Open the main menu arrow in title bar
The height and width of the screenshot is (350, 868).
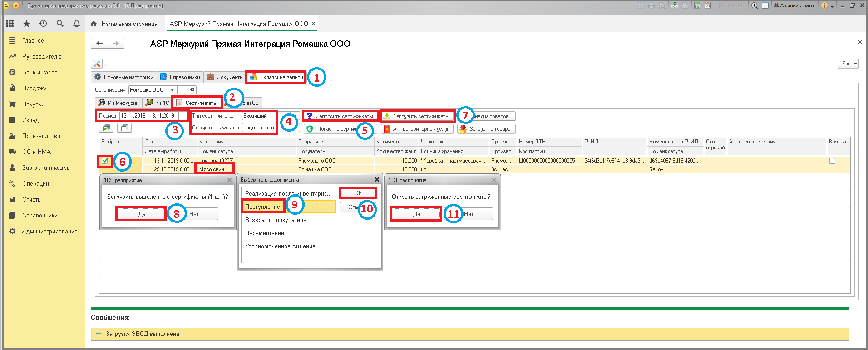16,5
